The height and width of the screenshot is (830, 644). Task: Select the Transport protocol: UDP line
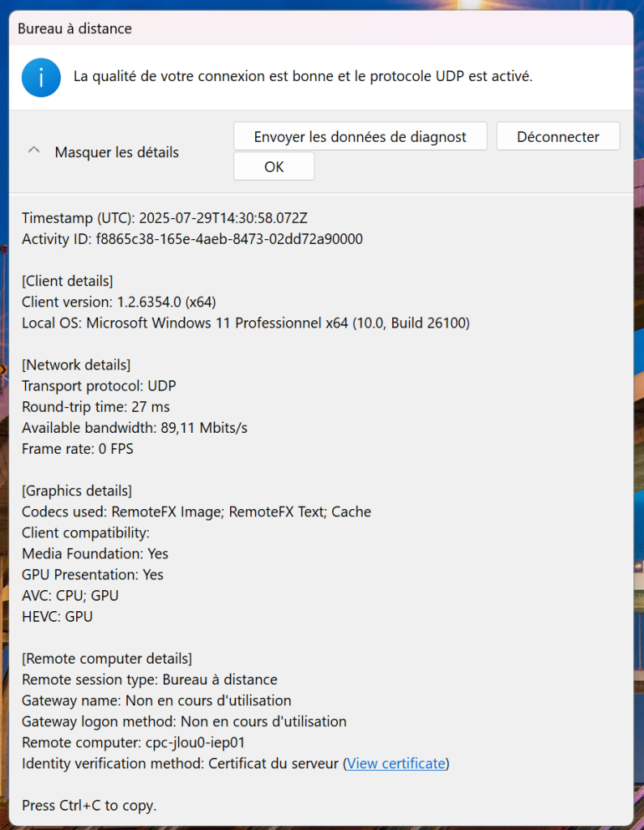(x=99, y=386)
